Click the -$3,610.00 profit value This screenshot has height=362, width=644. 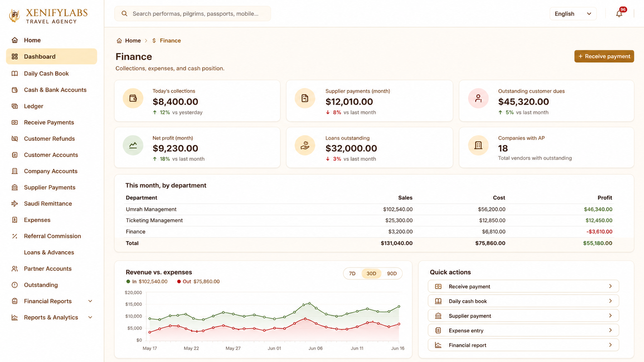coord(599,232)
